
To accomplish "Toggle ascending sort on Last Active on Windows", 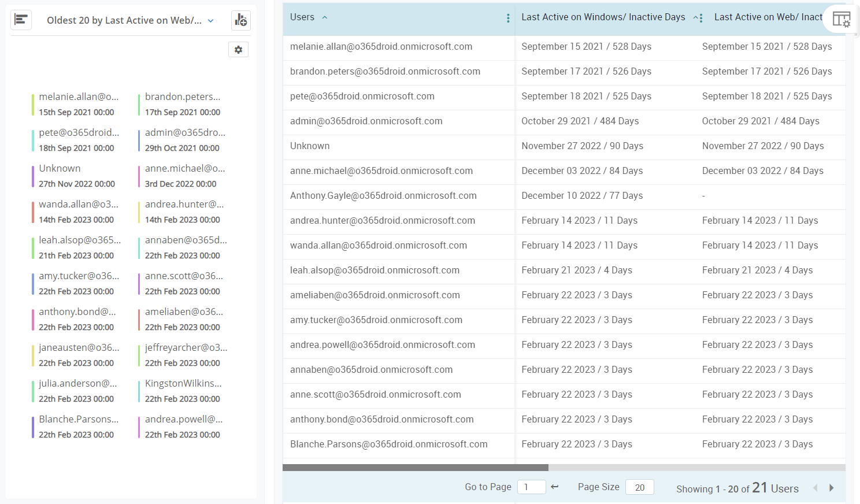I will [695, 17].
